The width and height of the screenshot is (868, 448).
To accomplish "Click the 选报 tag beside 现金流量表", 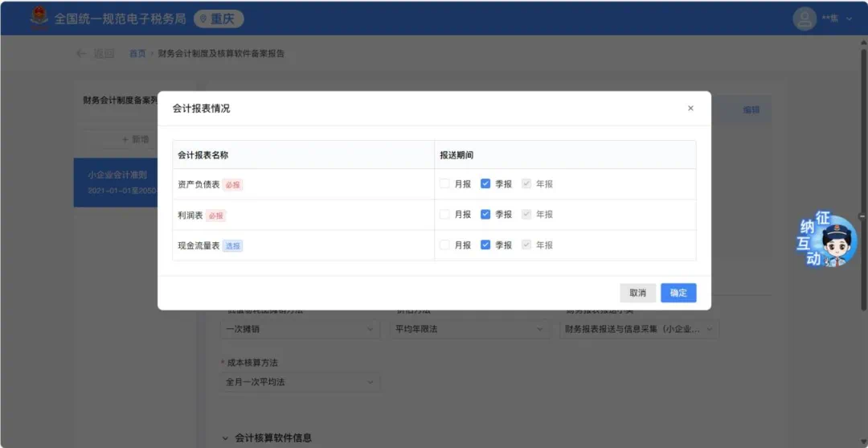I will (232, 246).
